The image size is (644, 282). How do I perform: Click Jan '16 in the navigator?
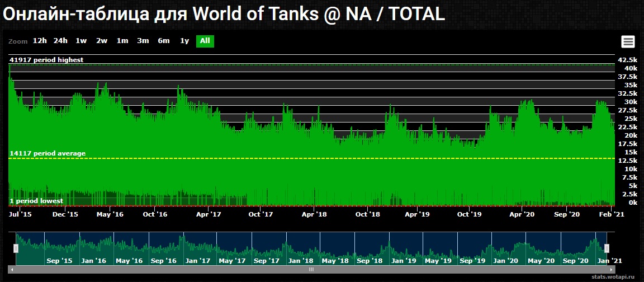tap(94, 261)
